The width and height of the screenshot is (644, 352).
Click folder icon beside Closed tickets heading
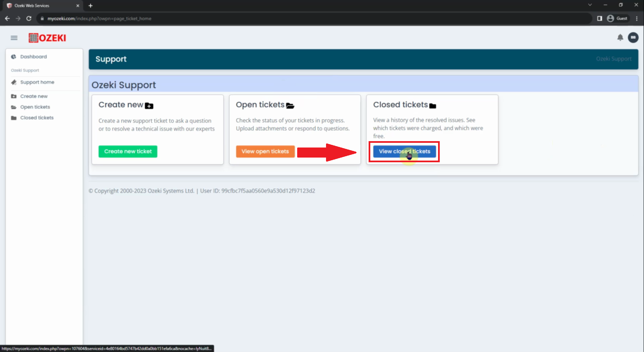point(433,106)
